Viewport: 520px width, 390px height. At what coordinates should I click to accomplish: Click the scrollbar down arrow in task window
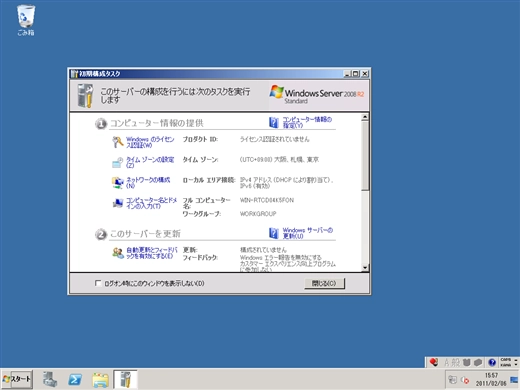(365, 267)
